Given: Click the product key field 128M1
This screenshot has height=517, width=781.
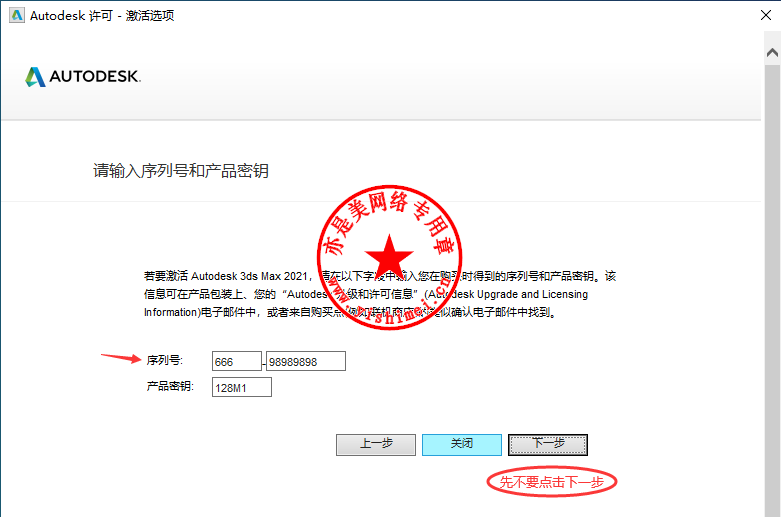Looking at the screenshot, I should coord(242,387).
